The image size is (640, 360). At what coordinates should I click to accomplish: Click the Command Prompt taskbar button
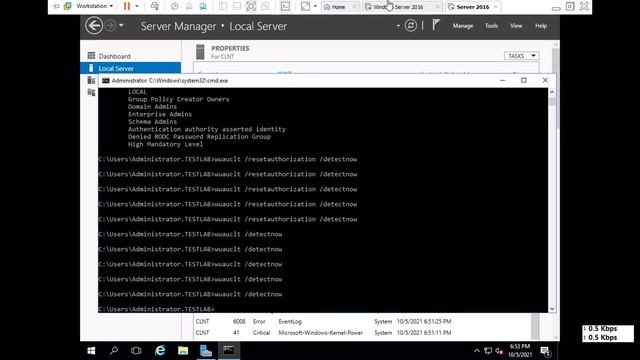(229, 351)
